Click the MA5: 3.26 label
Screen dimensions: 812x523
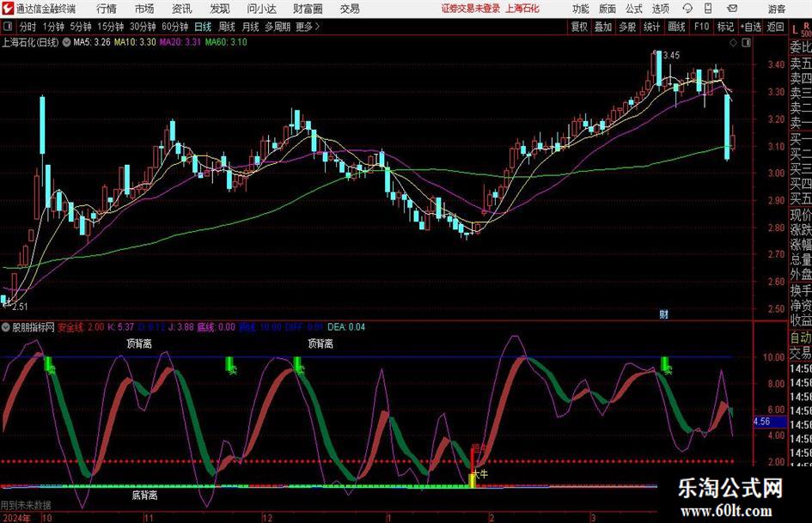(x=92, y=42)
